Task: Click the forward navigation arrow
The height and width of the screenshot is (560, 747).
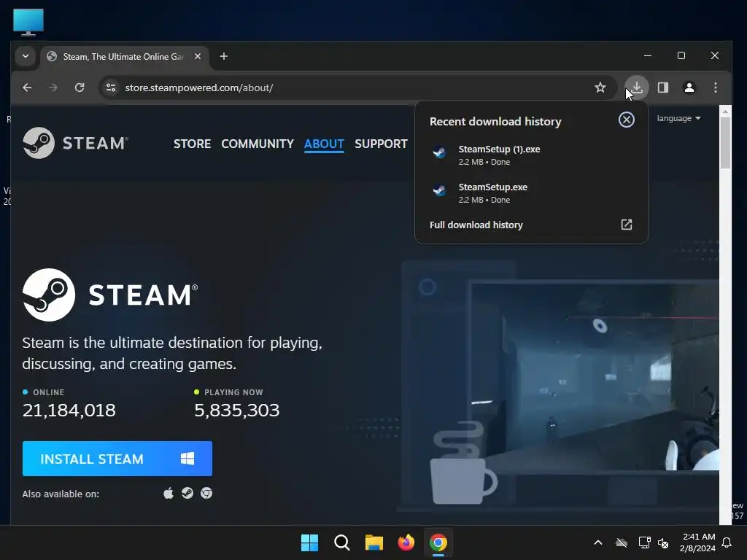Action: coord(53,87)
